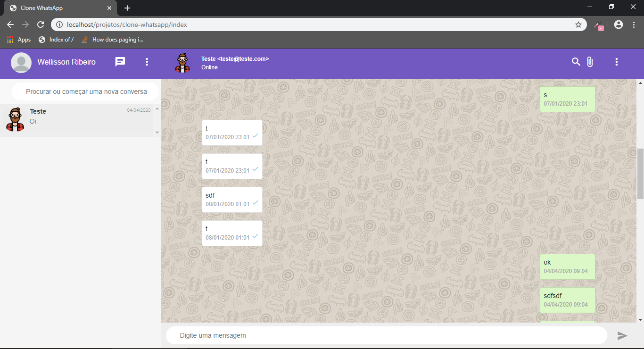The image size is (644, 349).
Task: Bookmark this page with star icon
Action: click(x=578, y=25)
